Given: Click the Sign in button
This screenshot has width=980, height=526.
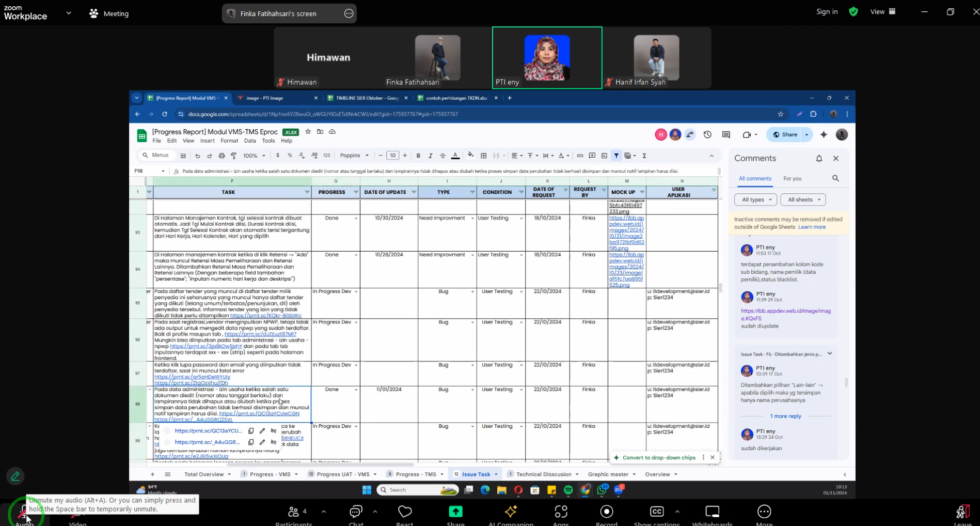Looking at the screenshot, I should coord(827,11).
